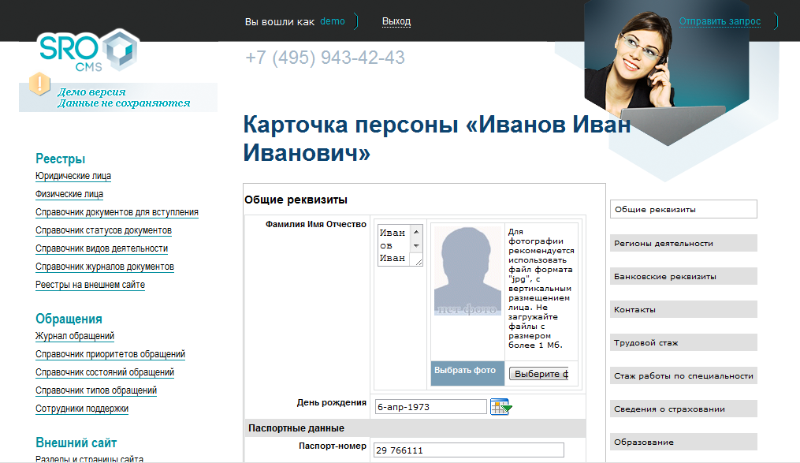Click the file chooser button for photo

538,374
